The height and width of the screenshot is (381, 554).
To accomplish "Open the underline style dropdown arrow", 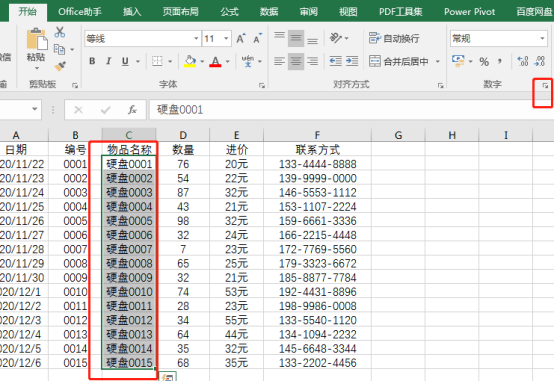I will click(138, 61).
